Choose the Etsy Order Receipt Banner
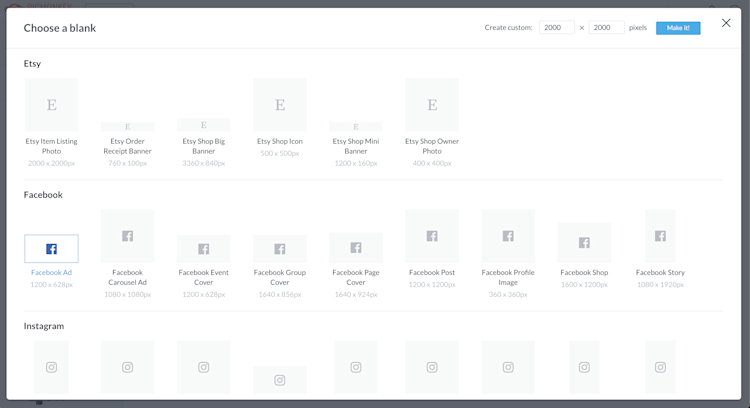This screenshot has height=408, width=750. [x=127, y=127]
